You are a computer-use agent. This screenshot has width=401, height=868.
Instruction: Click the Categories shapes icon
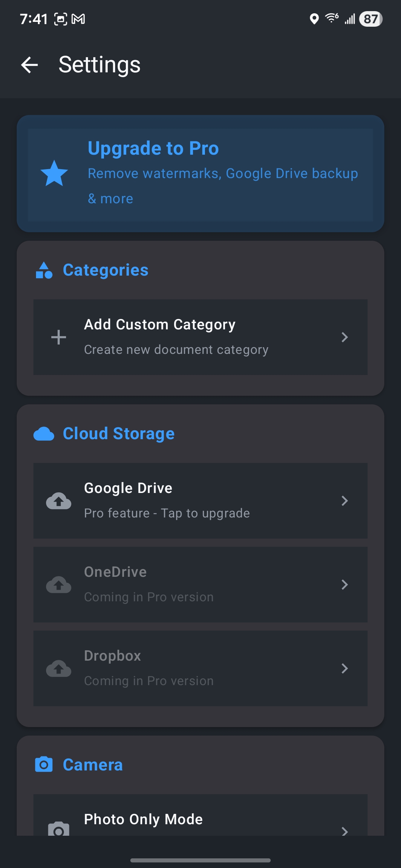[x=44, y=270]
